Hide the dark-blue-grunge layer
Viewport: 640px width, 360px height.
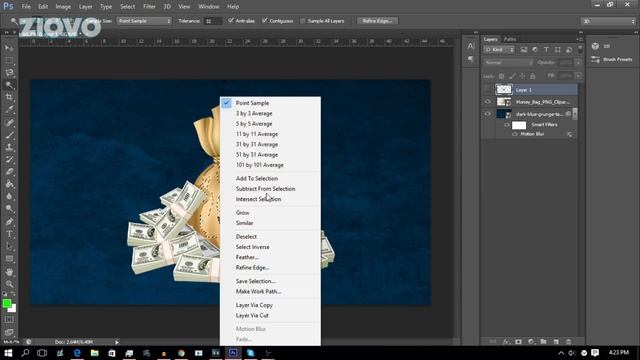488,114
